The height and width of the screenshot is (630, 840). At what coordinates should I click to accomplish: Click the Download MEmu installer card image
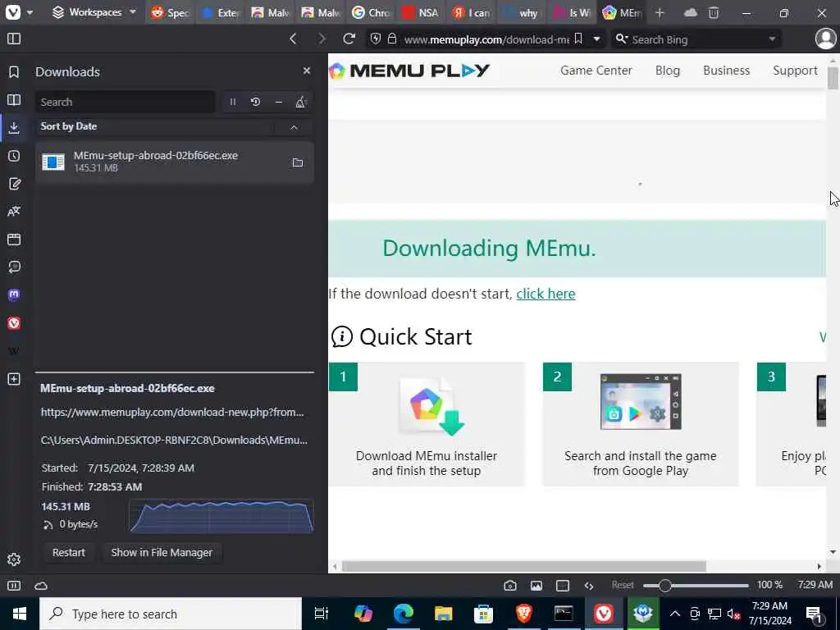[x=431, y=406]
